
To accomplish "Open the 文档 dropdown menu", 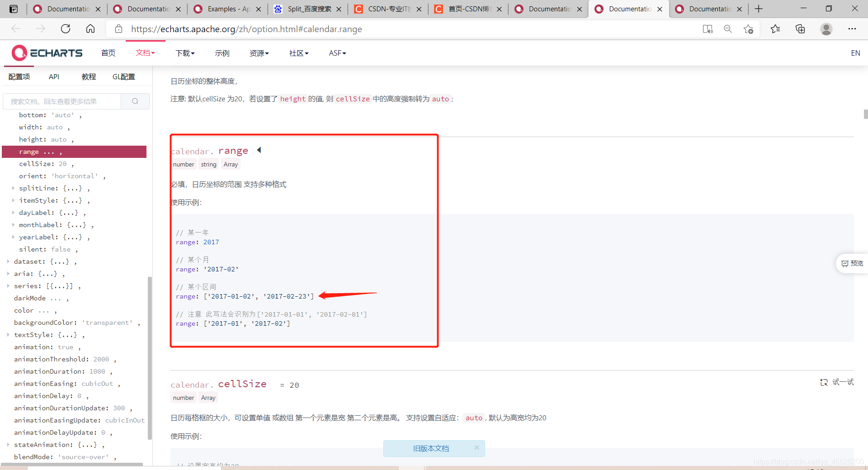I will coord(145,53).
